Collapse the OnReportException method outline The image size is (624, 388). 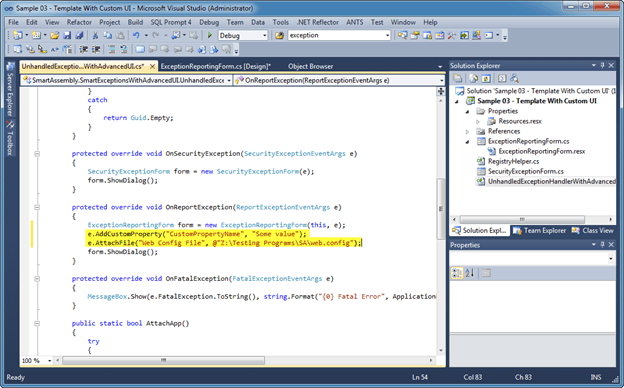pyautogui.click(x=37, y=207)
